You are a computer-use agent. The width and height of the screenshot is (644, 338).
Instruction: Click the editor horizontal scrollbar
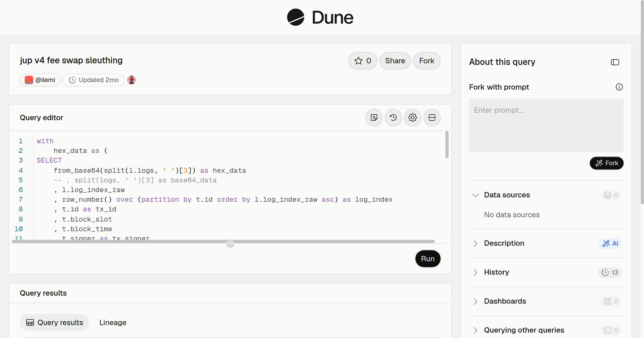(x=223, y=241)
